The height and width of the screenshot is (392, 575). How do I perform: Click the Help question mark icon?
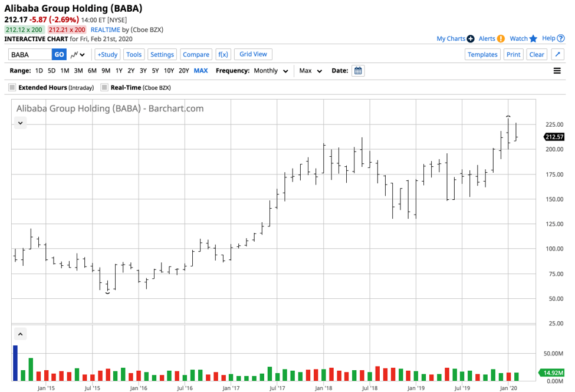(561, 38)
